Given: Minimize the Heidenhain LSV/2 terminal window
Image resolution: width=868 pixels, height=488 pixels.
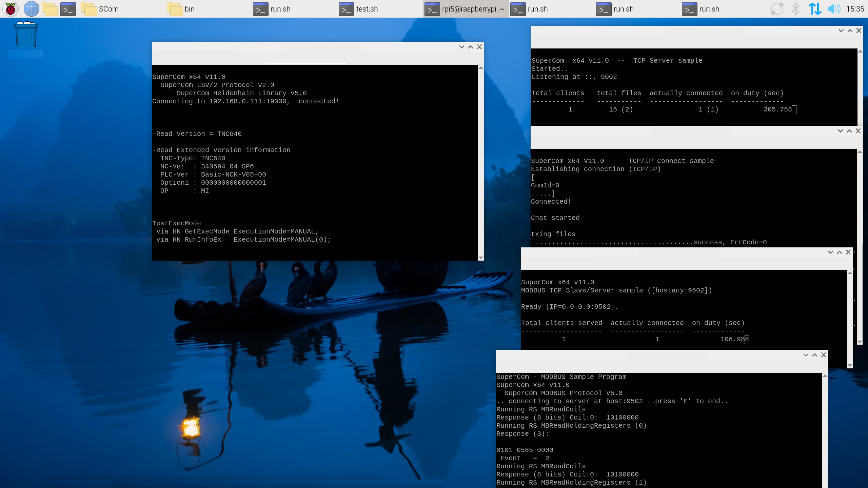Looking at the screenshot, I should click(461, 47).
